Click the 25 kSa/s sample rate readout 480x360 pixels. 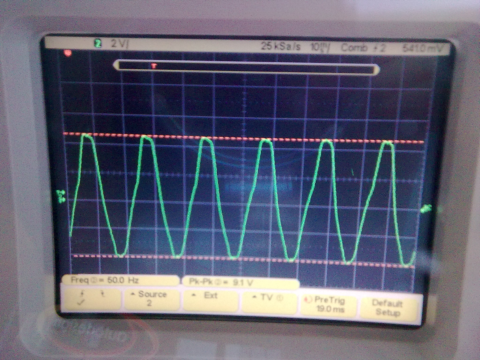coord(281,46)
